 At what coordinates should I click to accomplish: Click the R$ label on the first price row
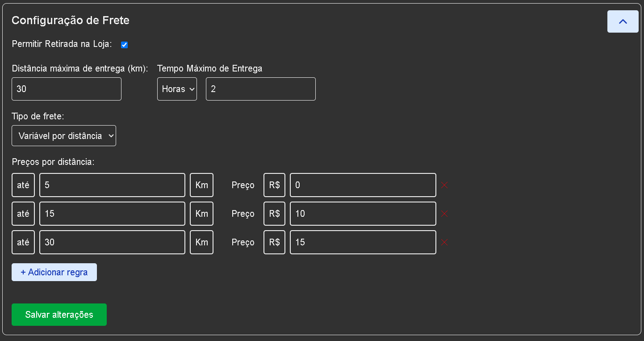(274, 185)
